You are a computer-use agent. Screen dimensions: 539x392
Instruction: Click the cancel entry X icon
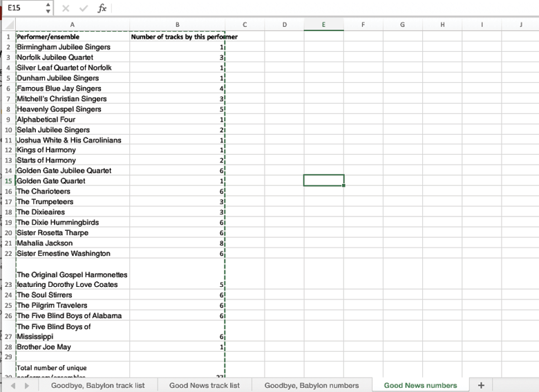coord(66,8)
